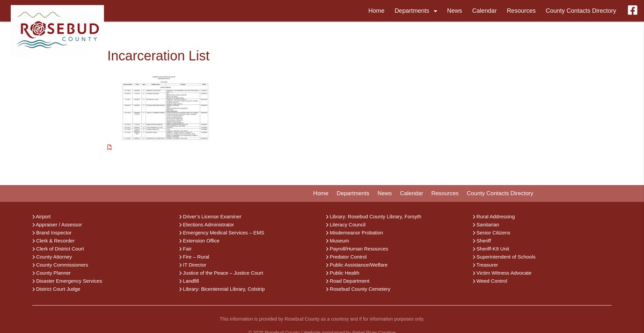Click the Rosebud County logo
This screenshot has width=644, height=333.
tap(57, 31)
